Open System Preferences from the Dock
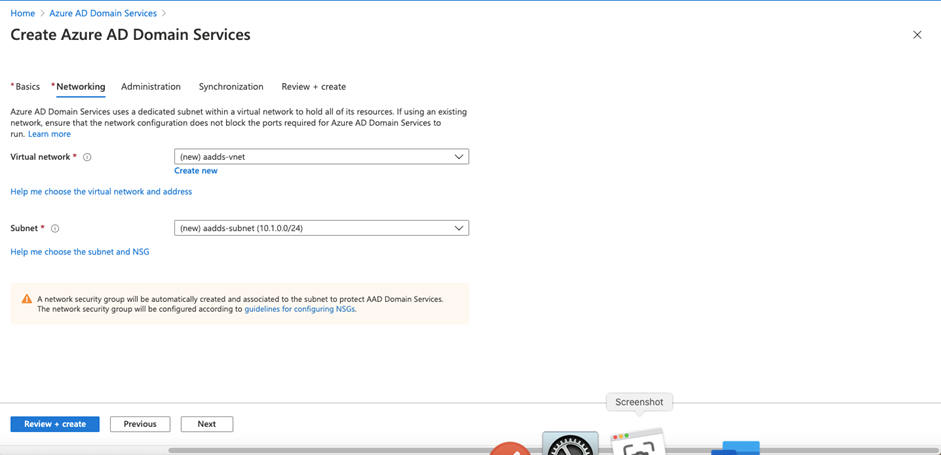Viewport: 941px width, 455px height. (x=570, y=443)
